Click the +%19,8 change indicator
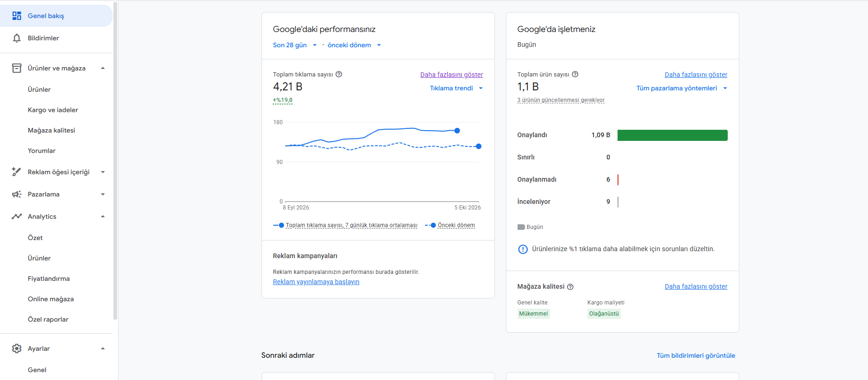Image resolution: width=868 pixels, height=380 pixels. [x=283, y=100]
